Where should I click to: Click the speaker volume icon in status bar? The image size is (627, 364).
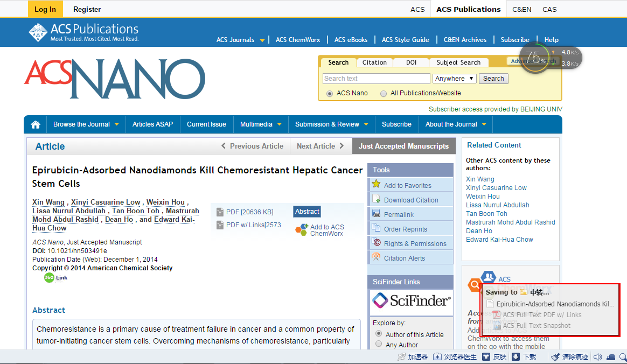pos(598,357)
